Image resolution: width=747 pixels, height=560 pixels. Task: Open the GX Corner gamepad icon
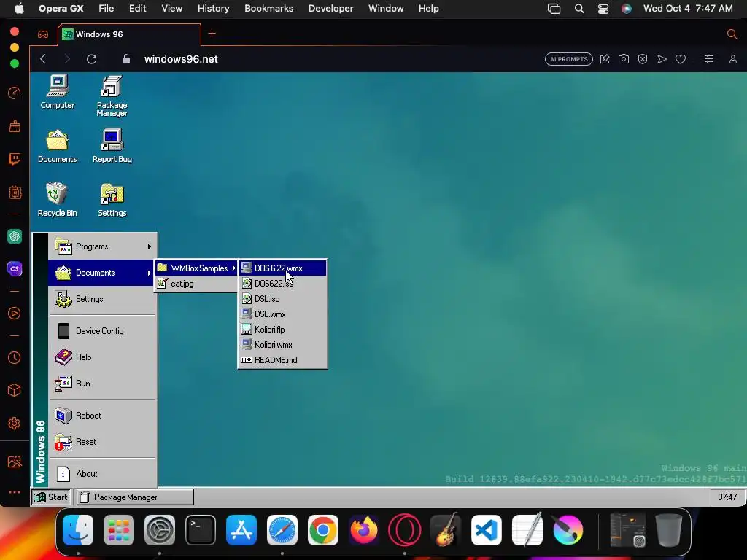point(43,34)
